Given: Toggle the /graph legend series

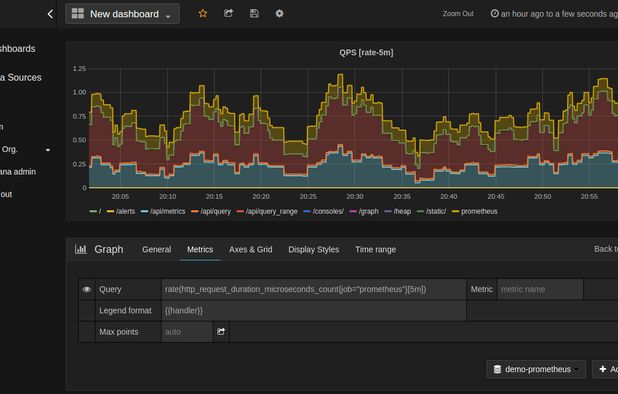Looking at the screenshot, I should (364, 212).
